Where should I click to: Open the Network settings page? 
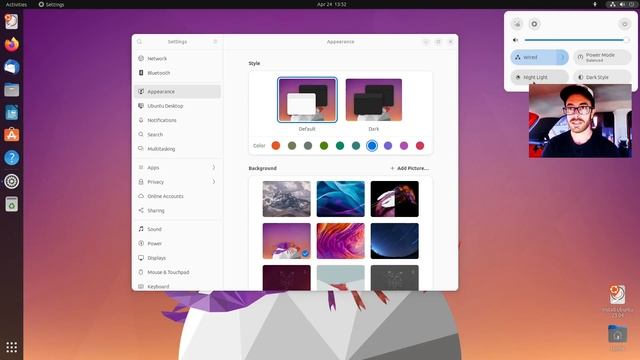[177, 58]
